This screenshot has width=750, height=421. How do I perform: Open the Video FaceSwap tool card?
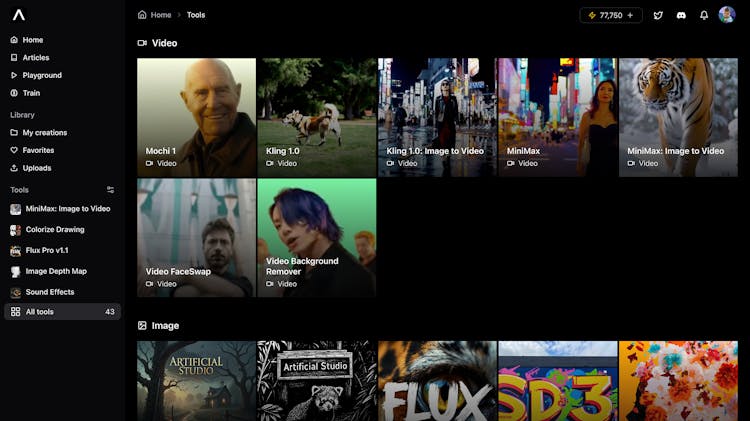pyautogui.click(x=197, y=238)
